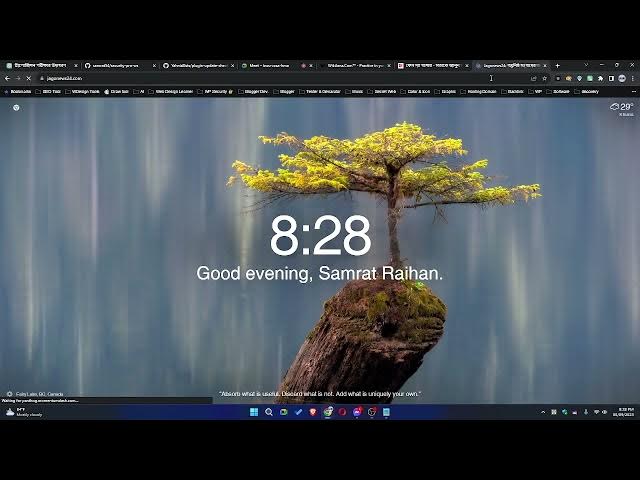This screenshot has height=480, width=640.
Task: Stop page loading with the X button
Action: pos(29,78)
